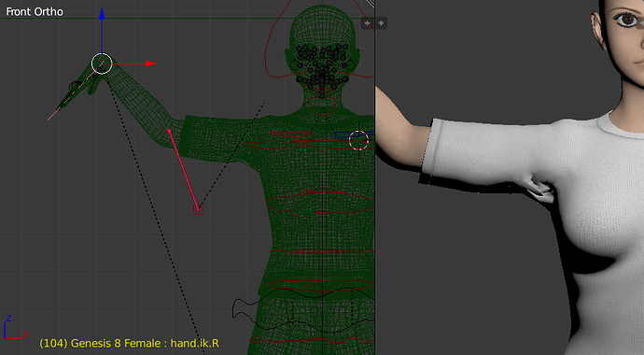Click the red X-axis manipulator arrow
The width and height of the screenshot is (644, 355).
coord(151,64)
